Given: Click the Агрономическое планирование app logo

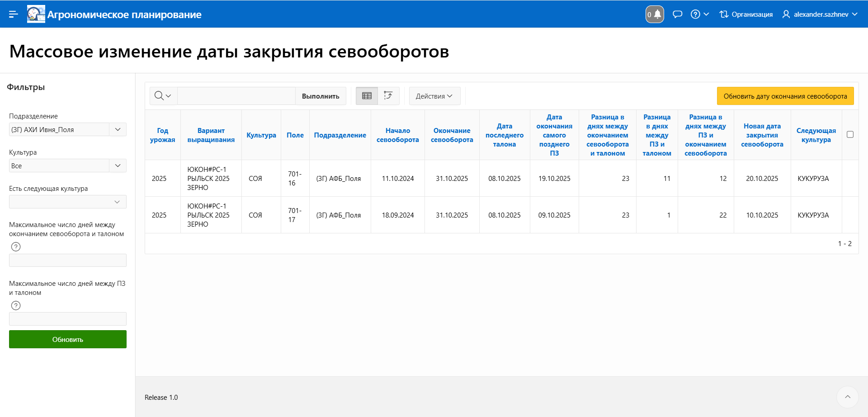Looking at the screenshot, I should 36,14.
